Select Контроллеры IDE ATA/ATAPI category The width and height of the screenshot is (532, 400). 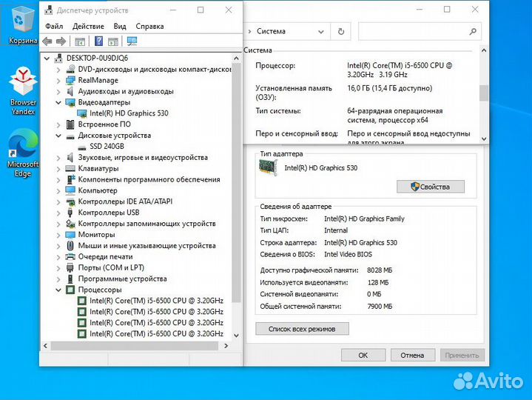125,201
